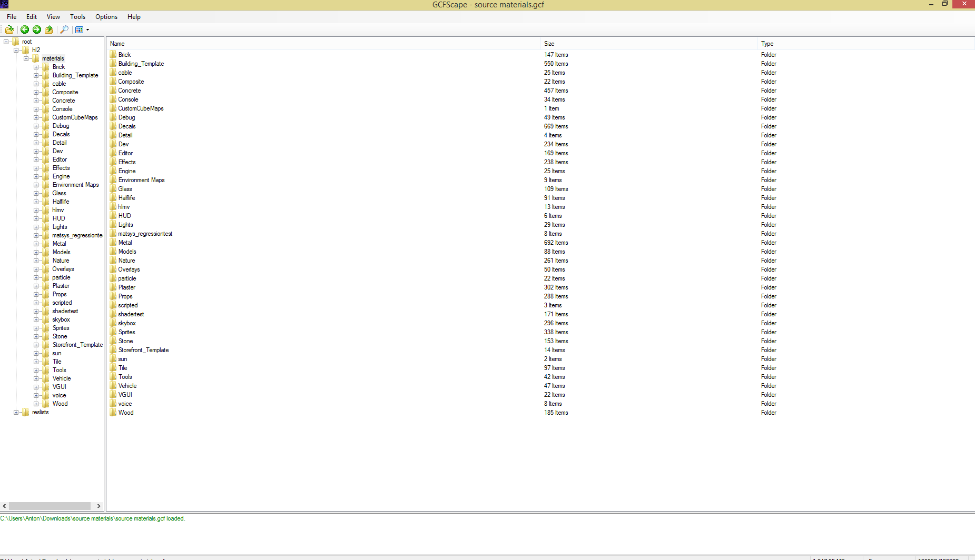Click the Nature folder icon in the tree

pos(46,261)
